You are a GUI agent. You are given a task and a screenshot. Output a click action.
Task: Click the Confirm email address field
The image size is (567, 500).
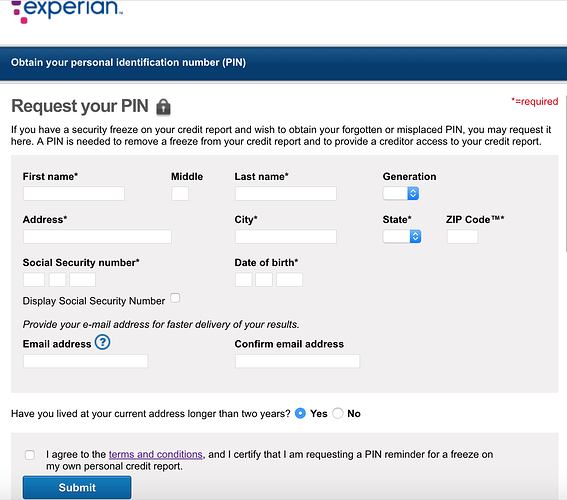click(x=297, y=361)
